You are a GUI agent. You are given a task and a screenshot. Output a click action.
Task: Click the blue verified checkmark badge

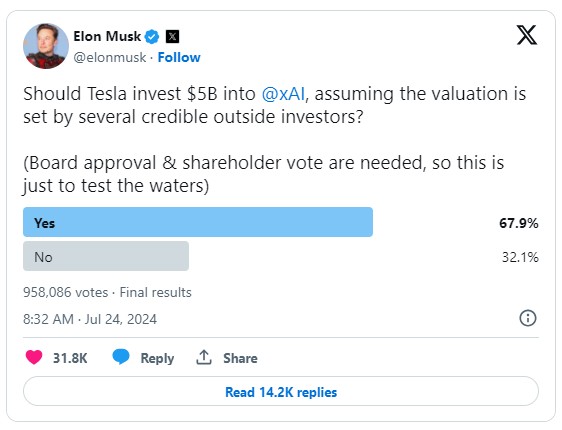click(152, 37)
